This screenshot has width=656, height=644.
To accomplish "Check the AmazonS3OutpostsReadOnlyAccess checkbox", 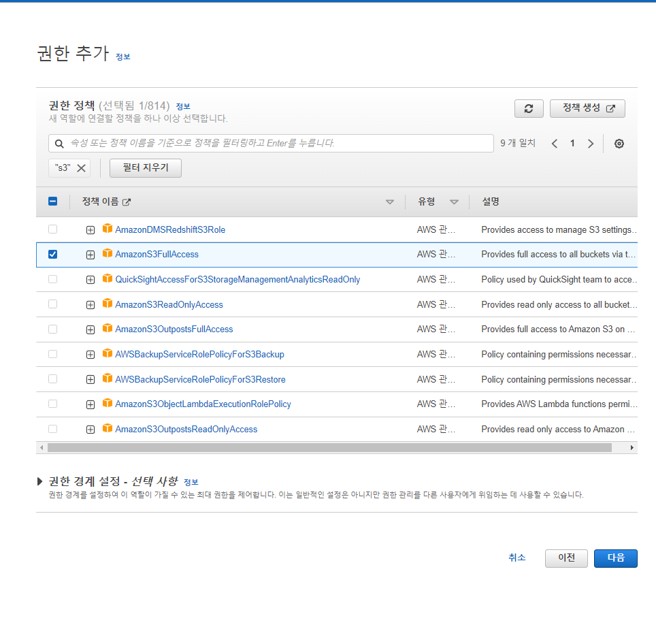I will pos(52,429).
